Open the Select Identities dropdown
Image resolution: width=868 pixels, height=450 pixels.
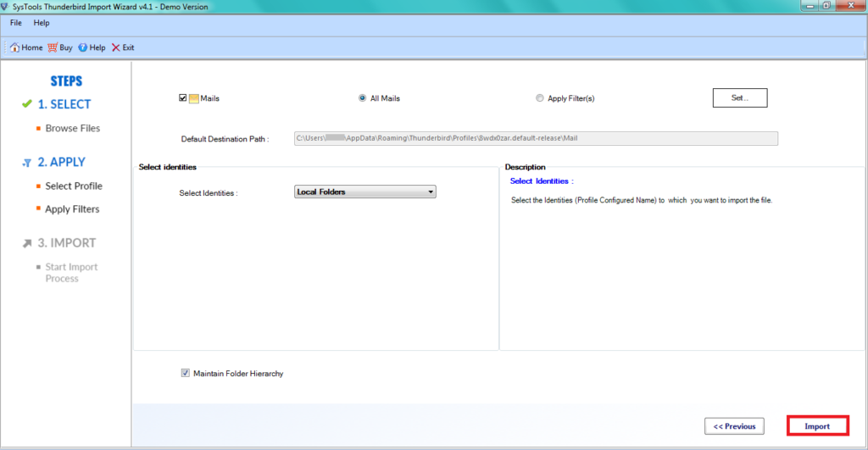coord(365,192)
